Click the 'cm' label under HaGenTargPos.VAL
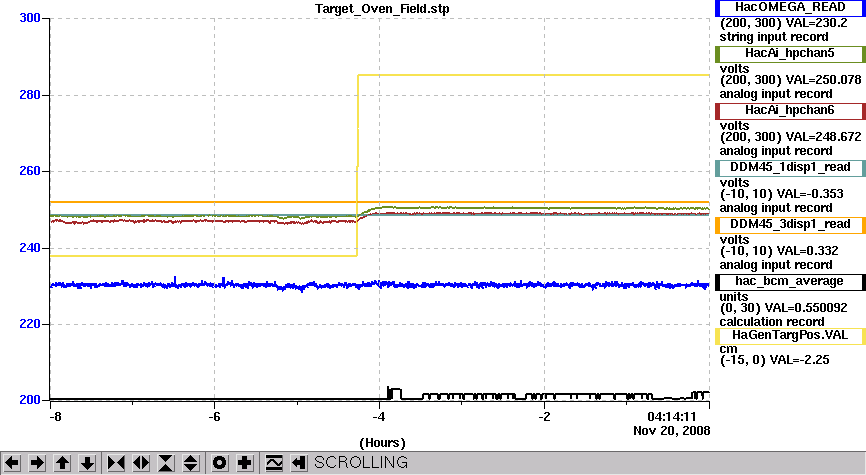This screenshot has width=866, height=475. (728, 349)
